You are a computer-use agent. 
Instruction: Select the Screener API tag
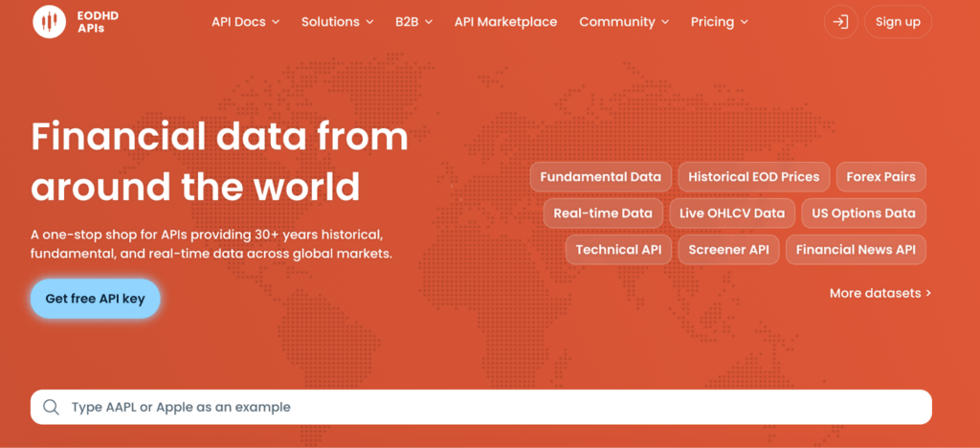click(x=728, y=249)
